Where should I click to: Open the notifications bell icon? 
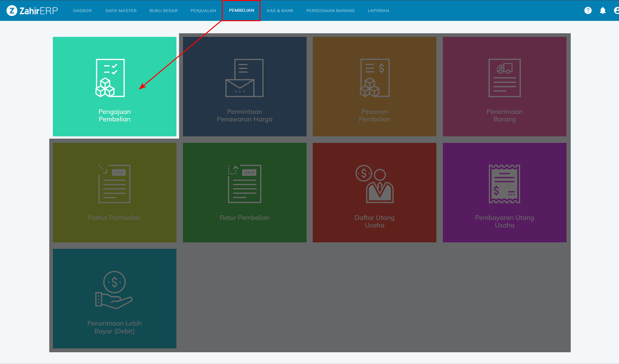[x=603, y=10]
